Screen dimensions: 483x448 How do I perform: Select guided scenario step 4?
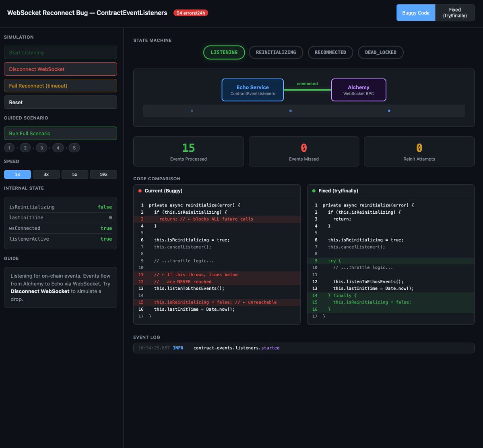tap(58, 148)
